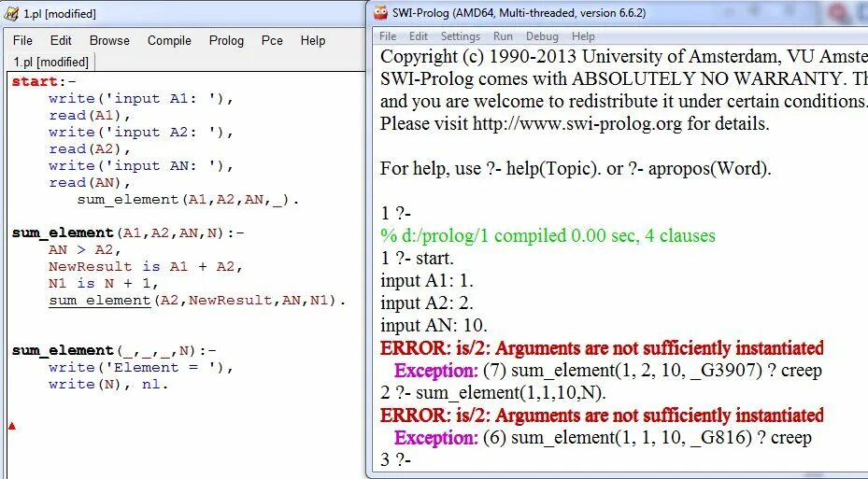The width and height of the screenshot is (868, 479).
Task: Click the first sum_element clause head
Action: click(x=128, y=232)
